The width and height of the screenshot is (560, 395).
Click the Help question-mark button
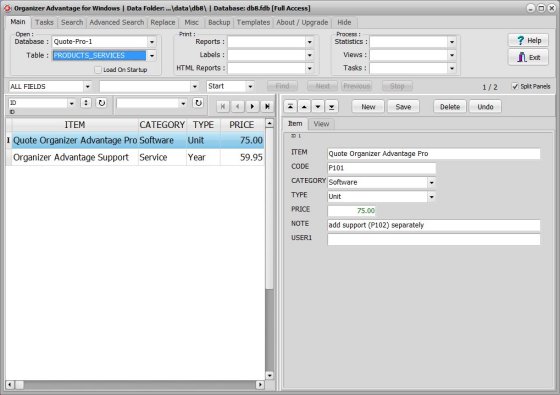pyautogui.click(x=528, y=40)
